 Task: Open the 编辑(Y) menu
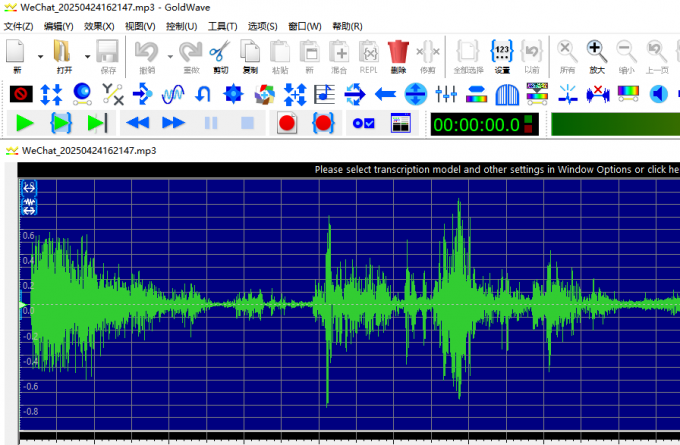(x=59, y=26)
